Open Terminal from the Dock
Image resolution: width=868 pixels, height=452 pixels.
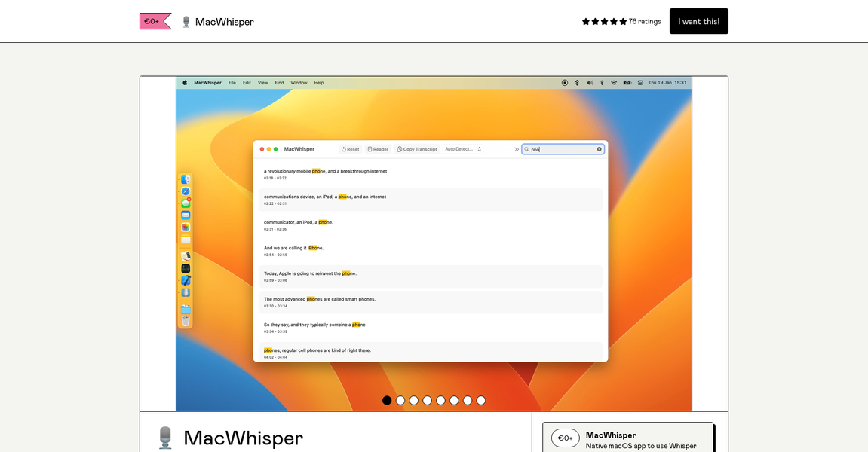click(x=186, y=270)
